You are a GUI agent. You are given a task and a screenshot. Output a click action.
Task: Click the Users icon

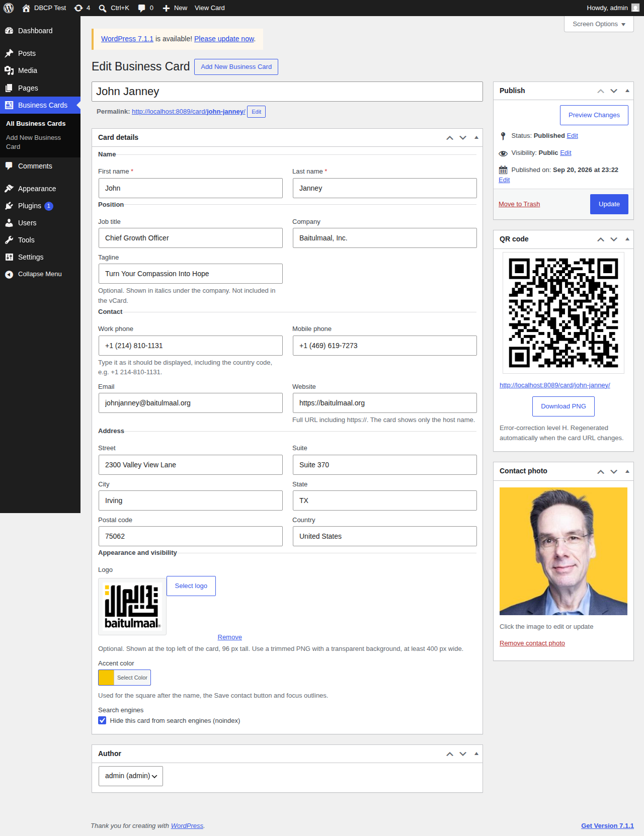click(9, 223)
